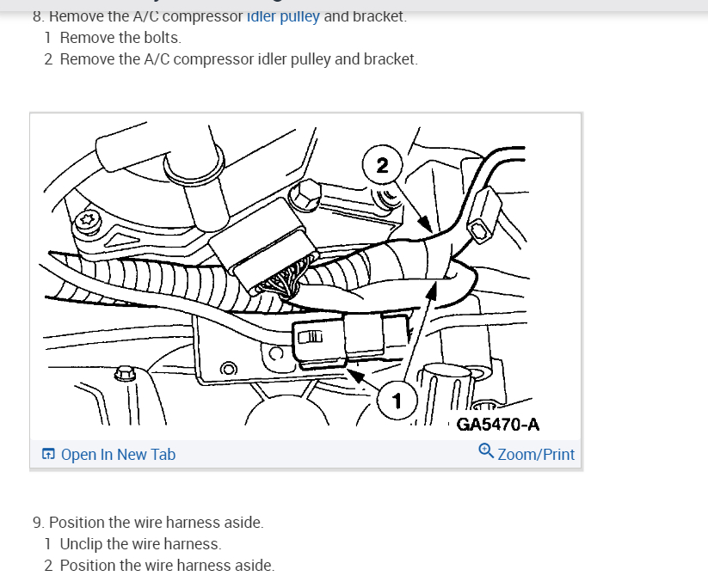Select substep 2 'Position the wire harness aside.'
708x588 pixels.
click(x=167, y=566)
